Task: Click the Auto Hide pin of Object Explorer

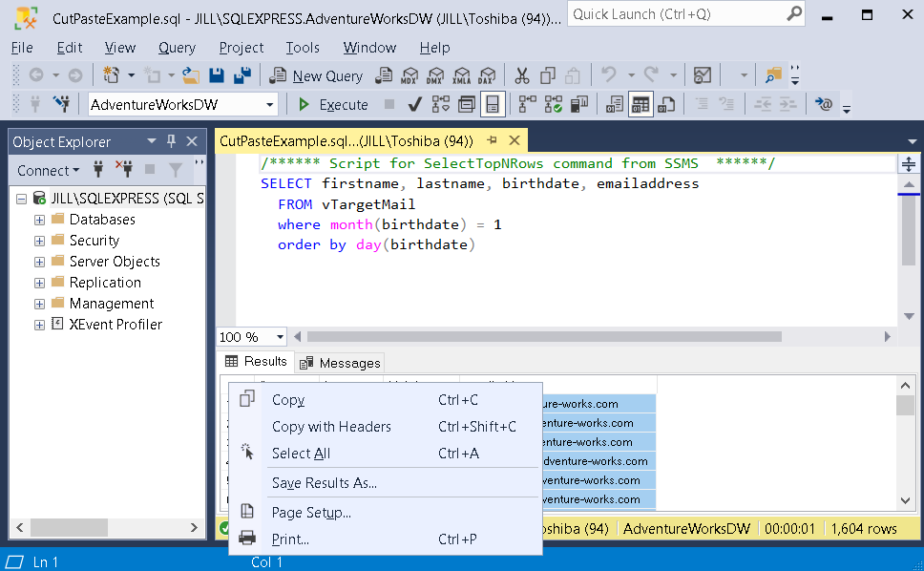Action: tap(172, 140)
